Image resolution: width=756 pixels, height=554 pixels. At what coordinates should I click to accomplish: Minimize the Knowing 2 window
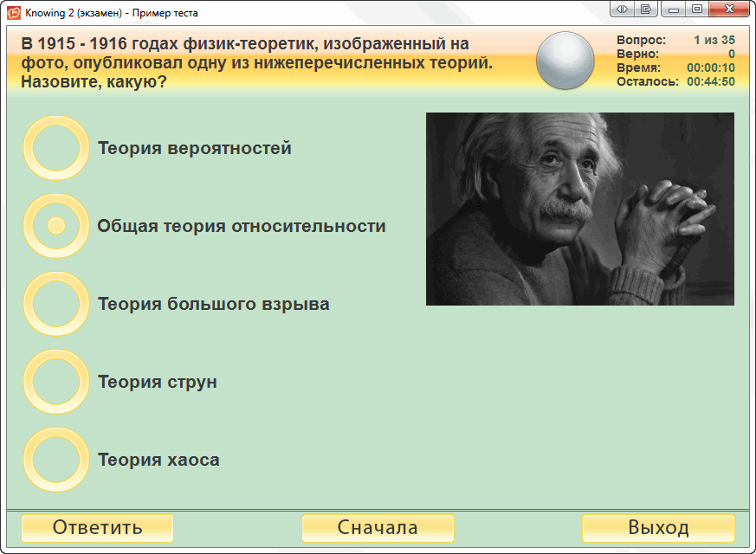click(x=674, y=10)
